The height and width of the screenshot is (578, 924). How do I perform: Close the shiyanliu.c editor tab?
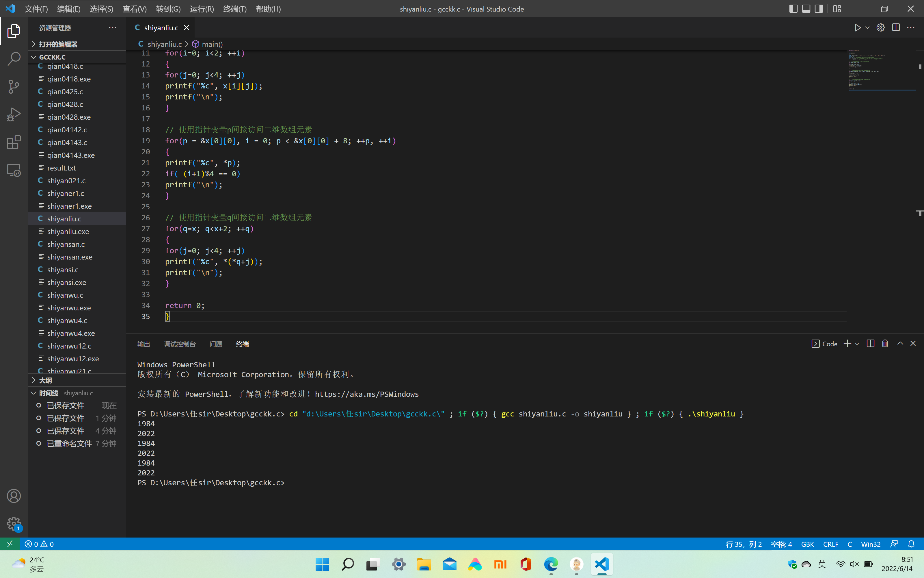(x=186, y=27)
